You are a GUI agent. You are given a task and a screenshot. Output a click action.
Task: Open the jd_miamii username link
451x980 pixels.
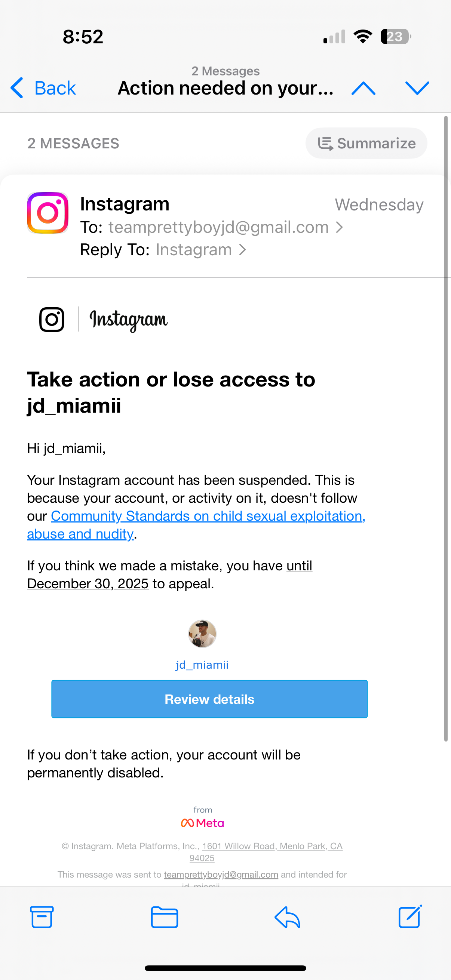tap(202, 665)
